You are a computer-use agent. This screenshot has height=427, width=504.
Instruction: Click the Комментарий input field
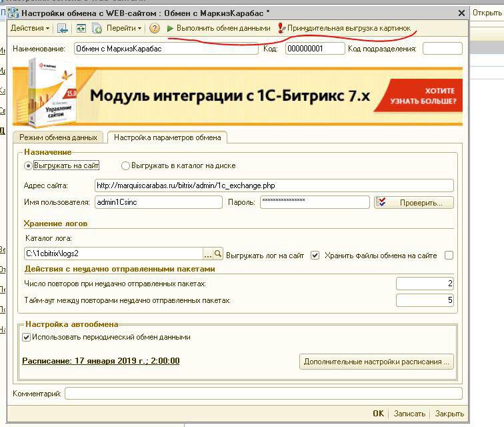(263, 394)
